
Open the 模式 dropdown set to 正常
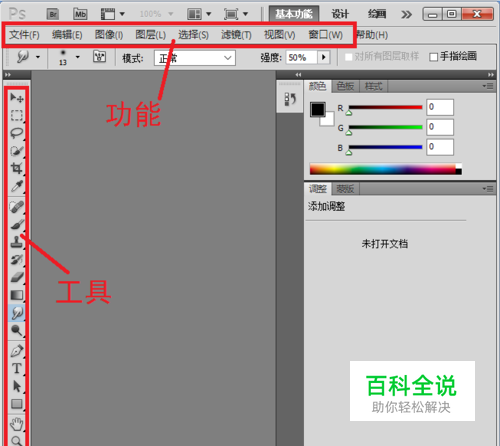pos(195,58)
